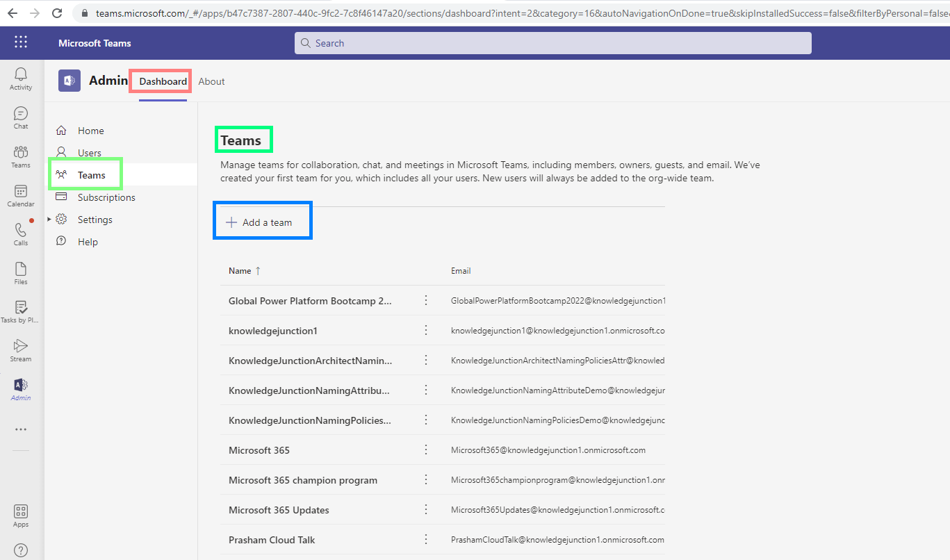The width and height of the screenshot is (950, 560).
Task: Open the Microsoft apps launcher grid
Action: tap(21, 42)
